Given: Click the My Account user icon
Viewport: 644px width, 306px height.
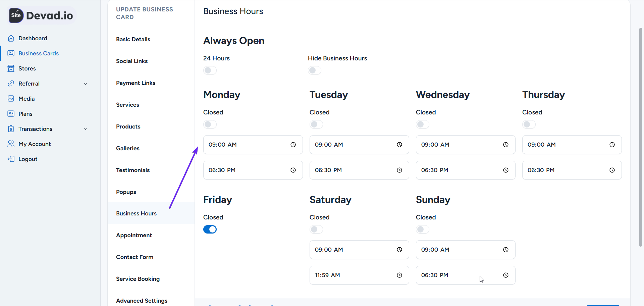Looking at the screenshot, I should click(11, 144).
